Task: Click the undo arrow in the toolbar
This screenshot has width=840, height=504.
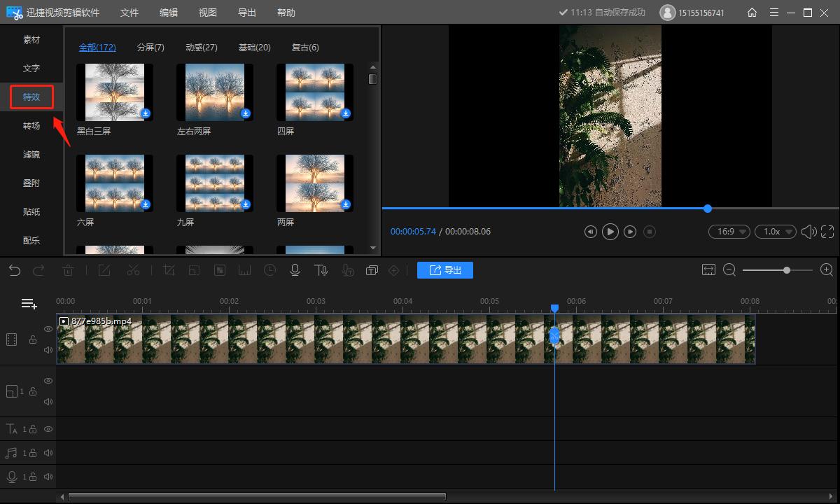Action: pos(15,270)
